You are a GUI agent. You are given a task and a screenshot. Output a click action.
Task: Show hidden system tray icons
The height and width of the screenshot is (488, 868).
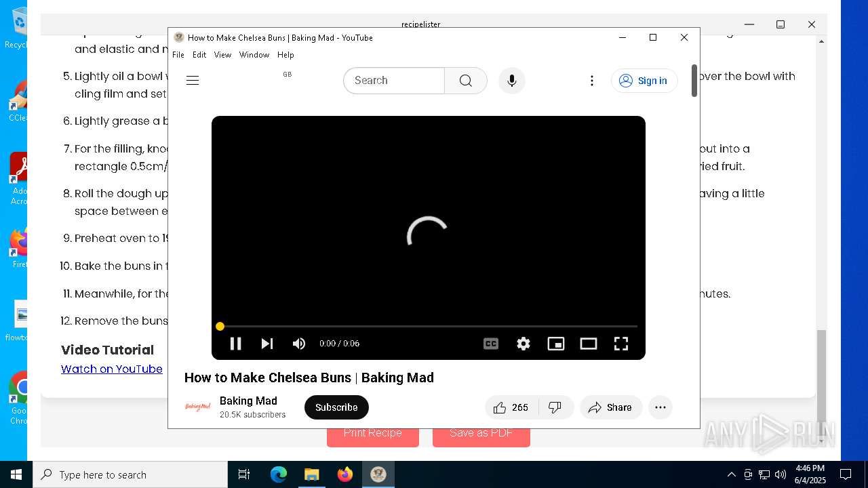[731, 474]
